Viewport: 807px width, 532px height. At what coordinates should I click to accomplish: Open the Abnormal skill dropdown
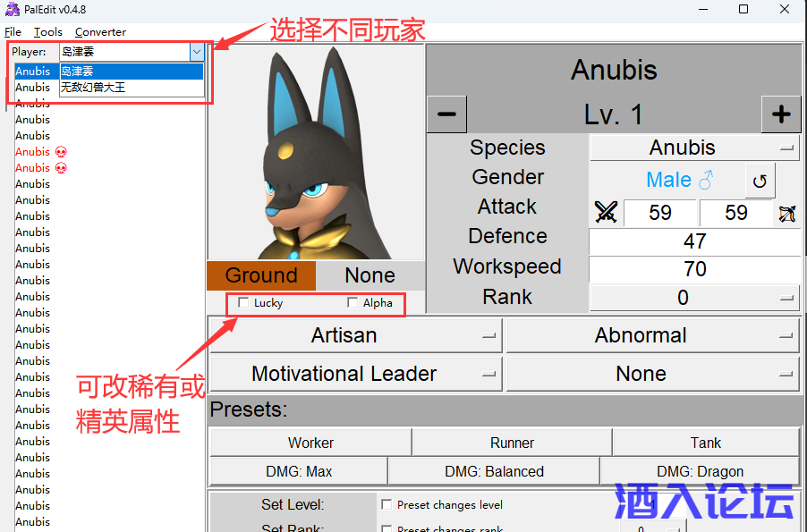[x=652, y=335]
